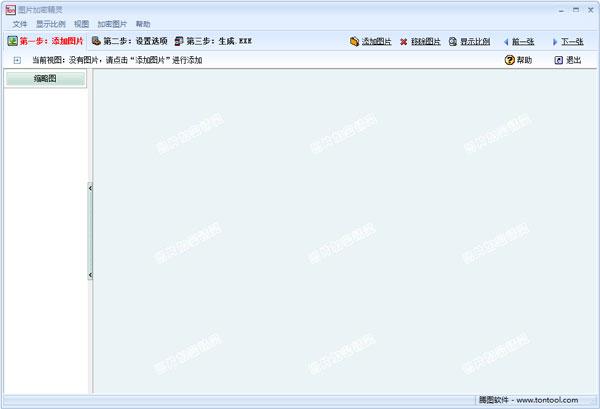Maximize the 图片加密精灵 window
Viewport: 600px width, 409px height.
coord(576,10)
